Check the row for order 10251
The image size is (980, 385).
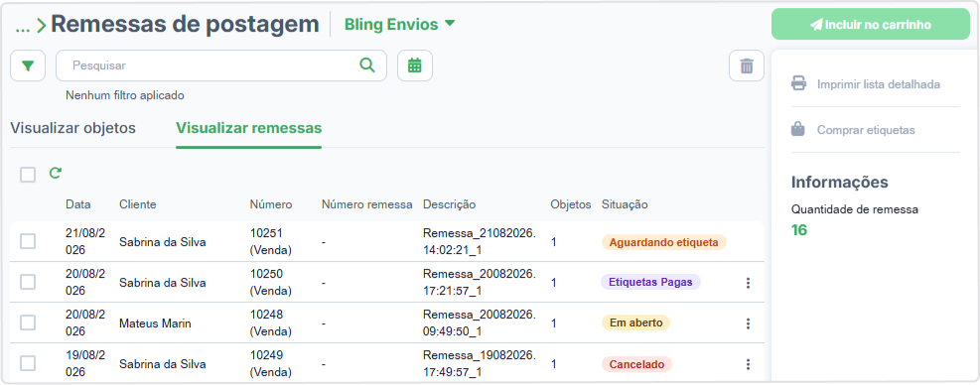point(28,241)
